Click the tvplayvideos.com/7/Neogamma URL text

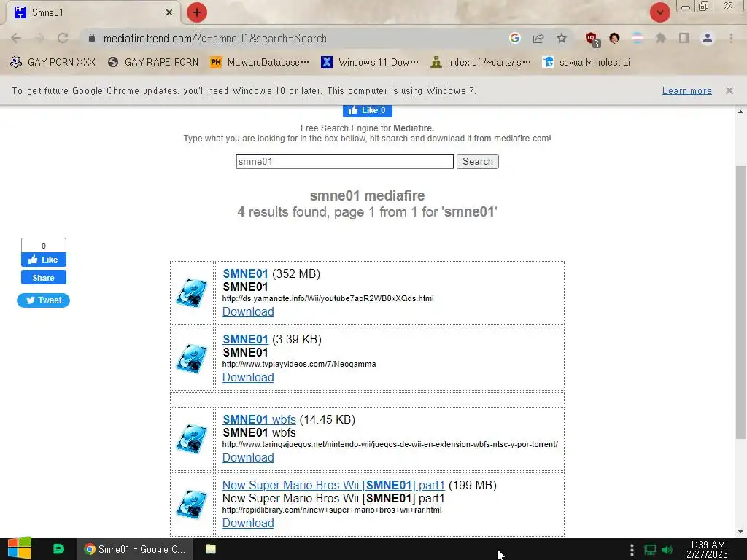click(x=299, y=365)
